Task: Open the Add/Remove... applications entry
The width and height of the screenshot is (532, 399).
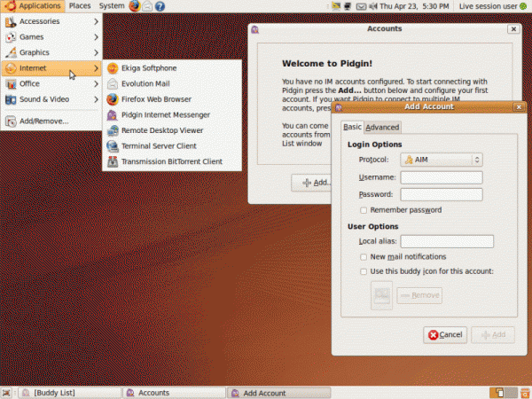Action: click(x=51, y=121)
